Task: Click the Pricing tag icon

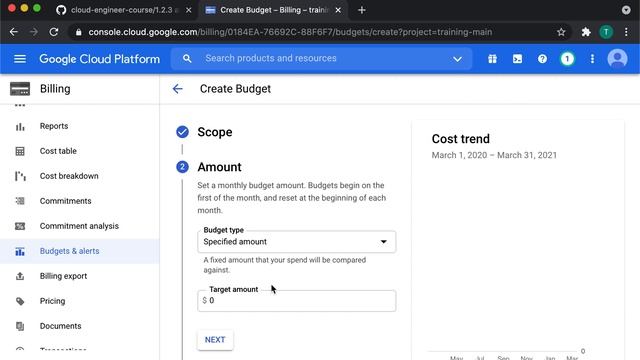Action: [20, 301]
